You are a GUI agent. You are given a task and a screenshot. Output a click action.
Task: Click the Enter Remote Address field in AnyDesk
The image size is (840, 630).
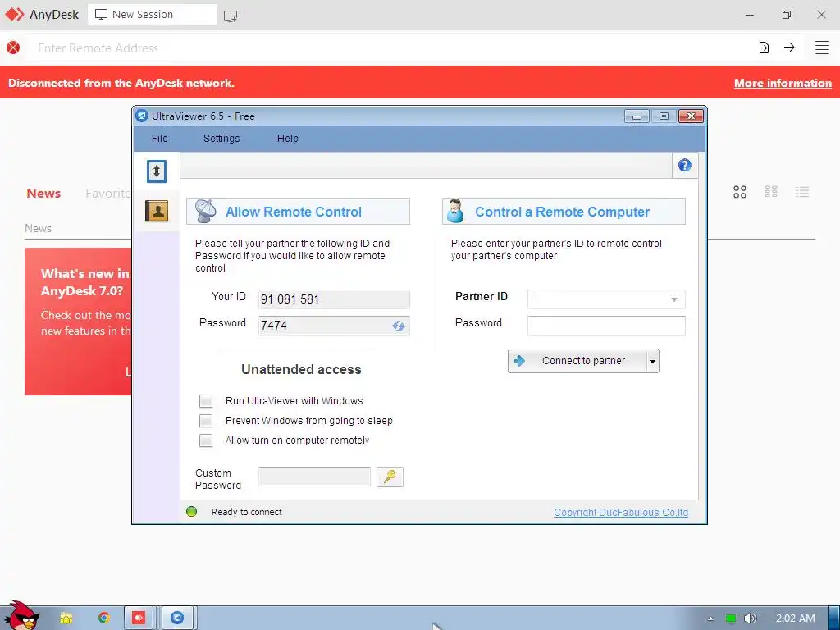pos(391,48)
